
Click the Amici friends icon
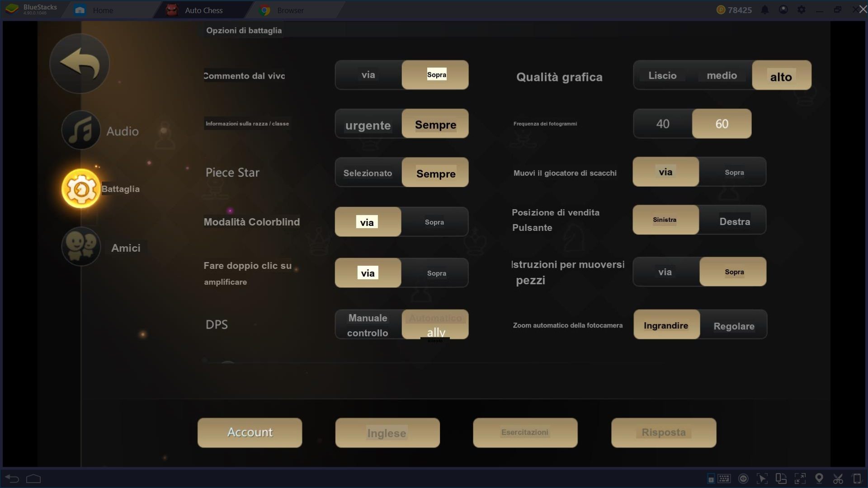(81, 248)
